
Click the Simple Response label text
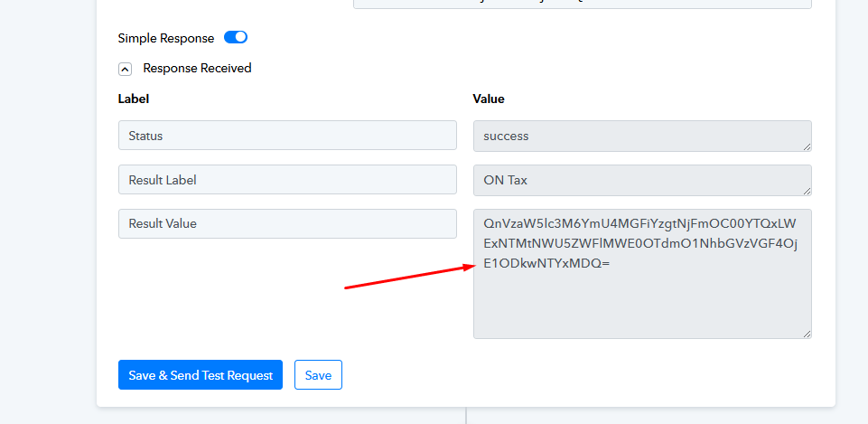166,38
